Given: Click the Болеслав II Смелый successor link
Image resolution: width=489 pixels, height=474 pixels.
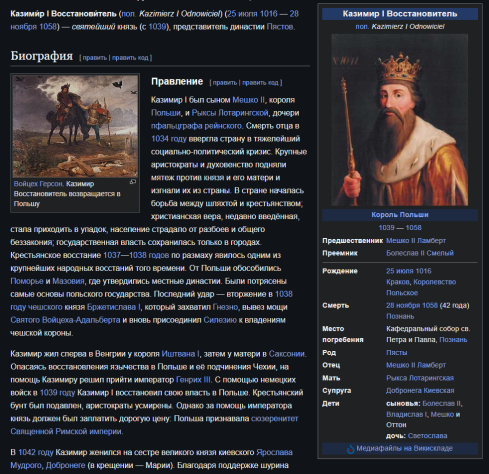Looking at the screenshot, I should pos(420,253).
